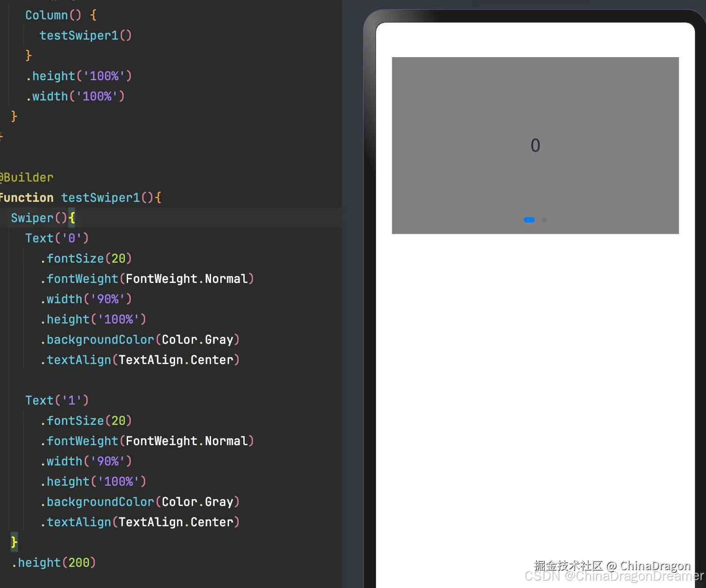Click the @Builder decorator line

pos(26,177)
